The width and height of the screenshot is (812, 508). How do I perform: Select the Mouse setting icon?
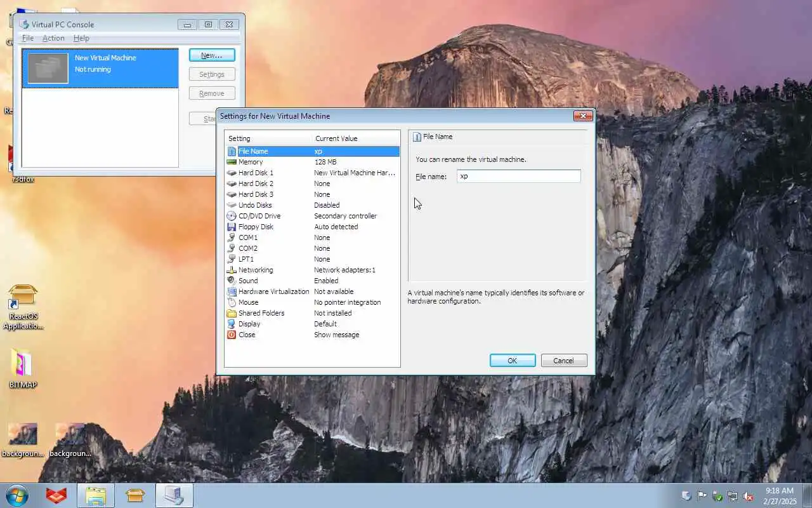(232, 302)
